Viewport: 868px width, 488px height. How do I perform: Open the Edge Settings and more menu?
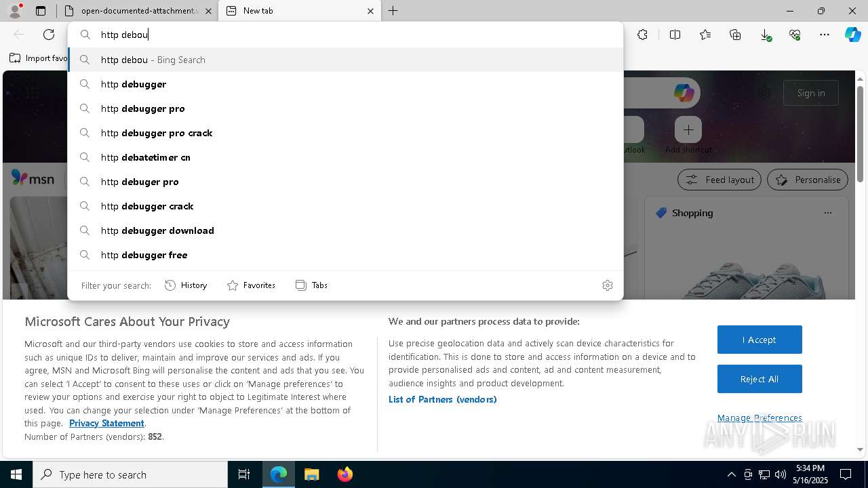[x=825, y=35]
